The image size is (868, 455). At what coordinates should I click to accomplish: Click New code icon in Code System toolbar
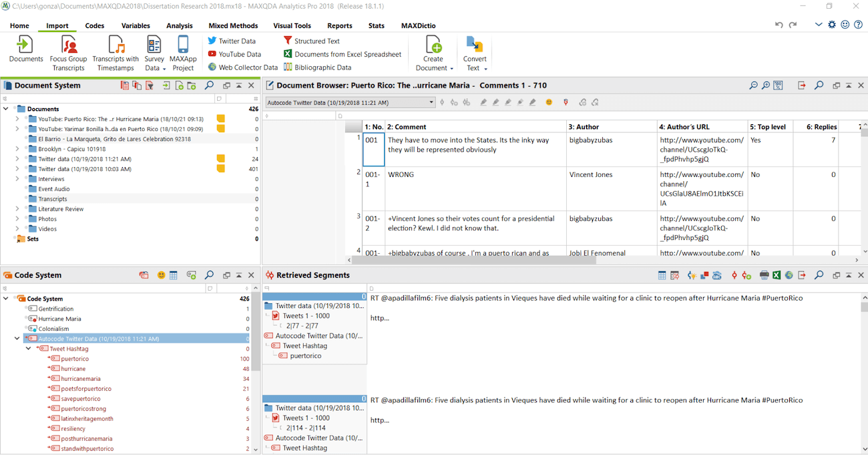[x=191, y=275]
